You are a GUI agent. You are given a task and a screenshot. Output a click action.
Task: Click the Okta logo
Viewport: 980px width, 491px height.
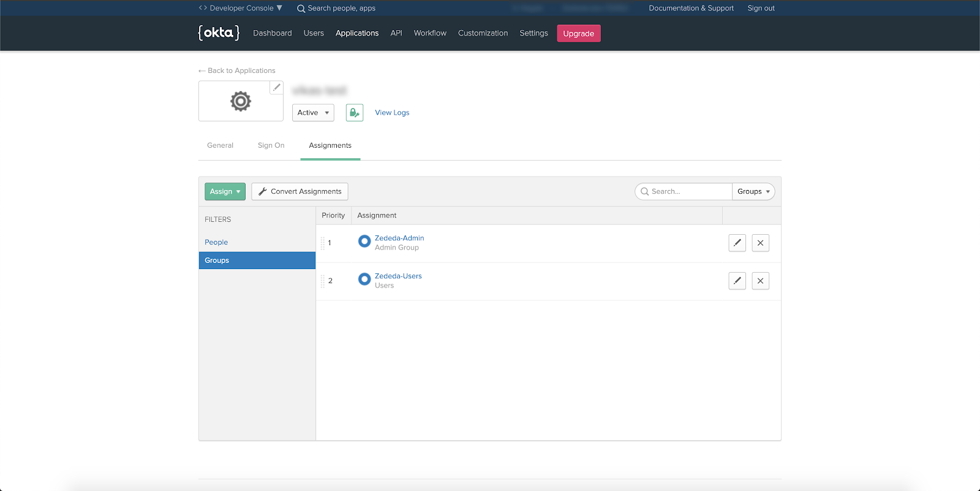pos(219,32)
